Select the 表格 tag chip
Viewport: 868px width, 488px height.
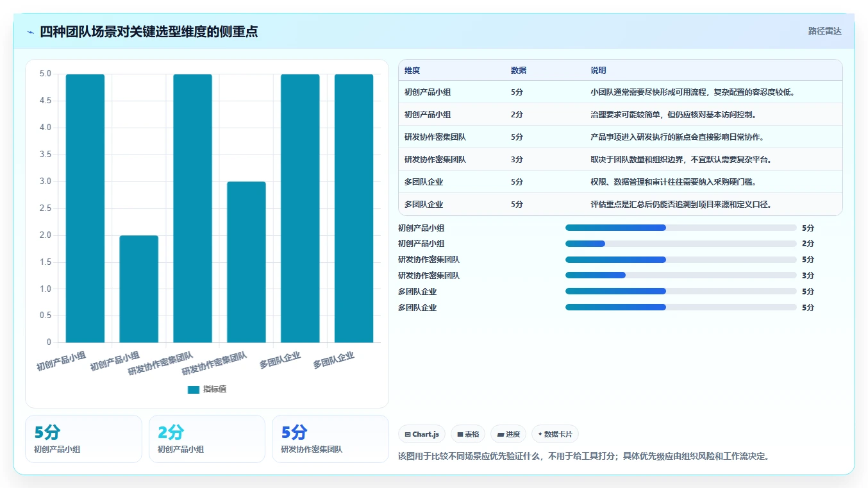click(468, 434)
